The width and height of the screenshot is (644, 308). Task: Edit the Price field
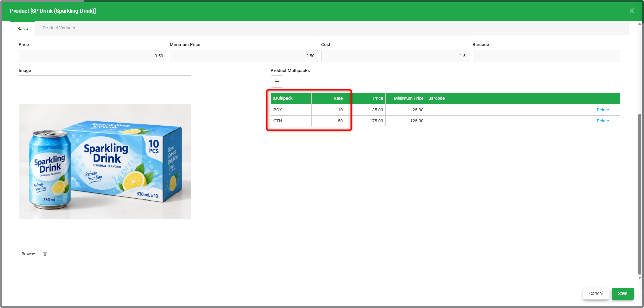point(92,56)
